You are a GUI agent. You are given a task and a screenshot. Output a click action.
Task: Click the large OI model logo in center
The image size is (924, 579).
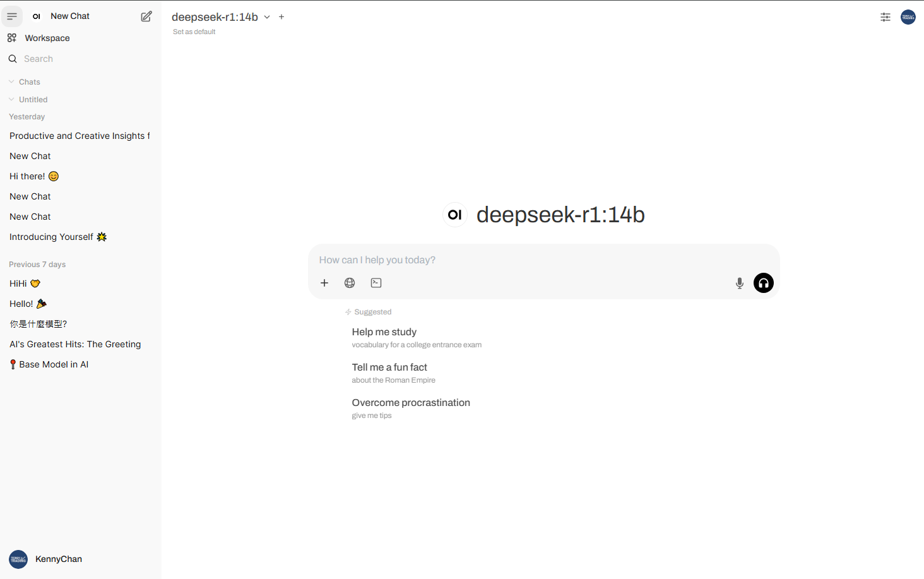[454, 215]
